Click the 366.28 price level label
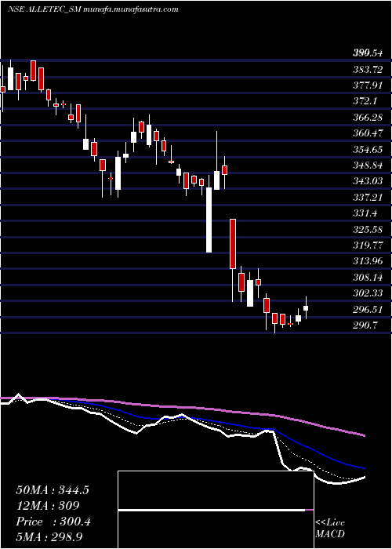This screenshot has width=392, height=549. click(x=368, y=118)
